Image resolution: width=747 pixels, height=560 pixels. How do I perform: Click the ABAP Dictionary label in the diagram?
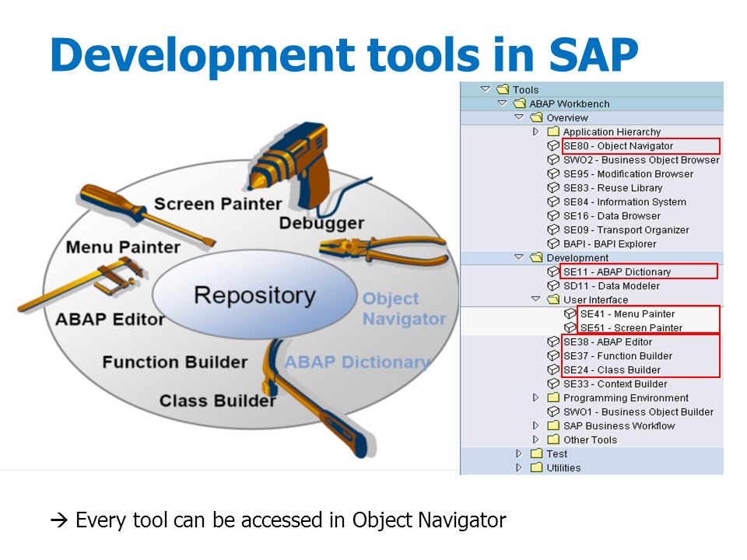click(x=358, y=362)
